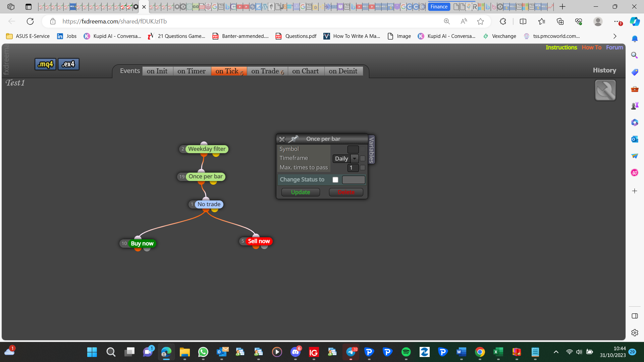Image resolution: width=644 pixels, height=362 pixels.
Task: Select the on Tick tab
Action: coord(229,71)
